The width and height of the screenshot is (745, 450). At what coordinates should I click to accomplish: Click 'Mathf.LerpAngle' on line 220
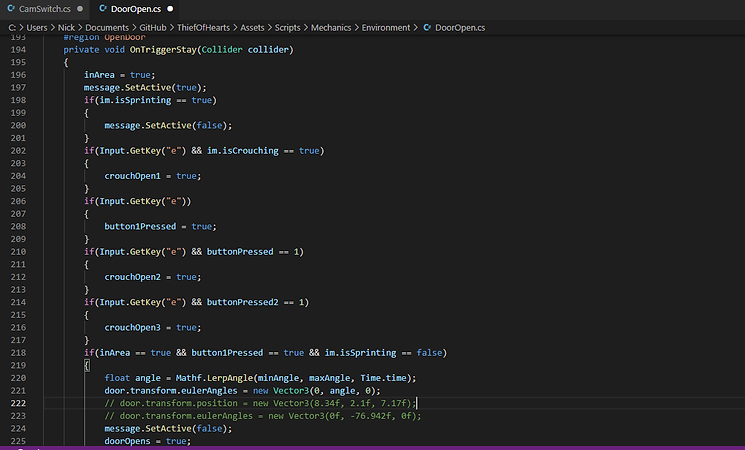tap(214, 378)
